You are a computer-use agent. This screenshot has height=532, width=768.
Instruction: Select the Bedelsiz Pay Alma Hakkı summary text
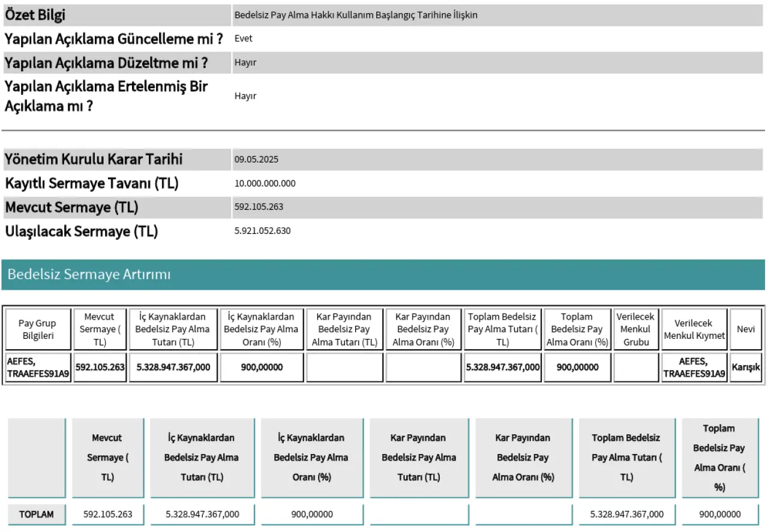click(356, 15)
